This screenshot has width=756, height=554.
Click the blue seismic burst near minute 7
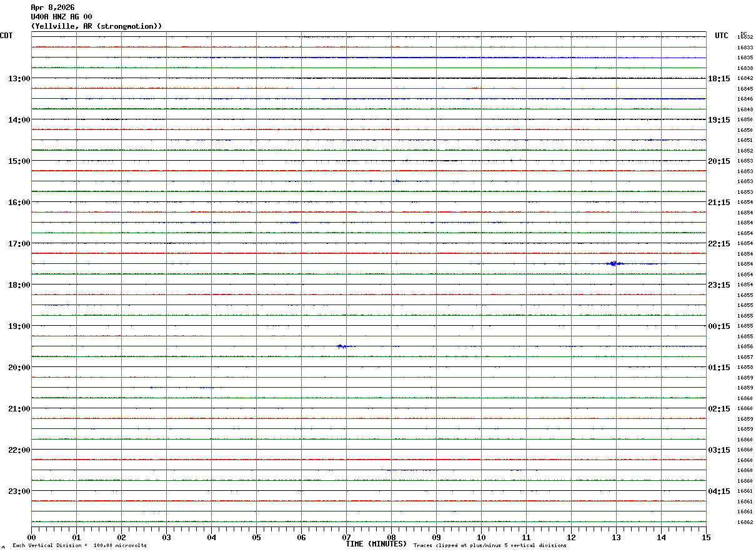click(x=342, y=346)
